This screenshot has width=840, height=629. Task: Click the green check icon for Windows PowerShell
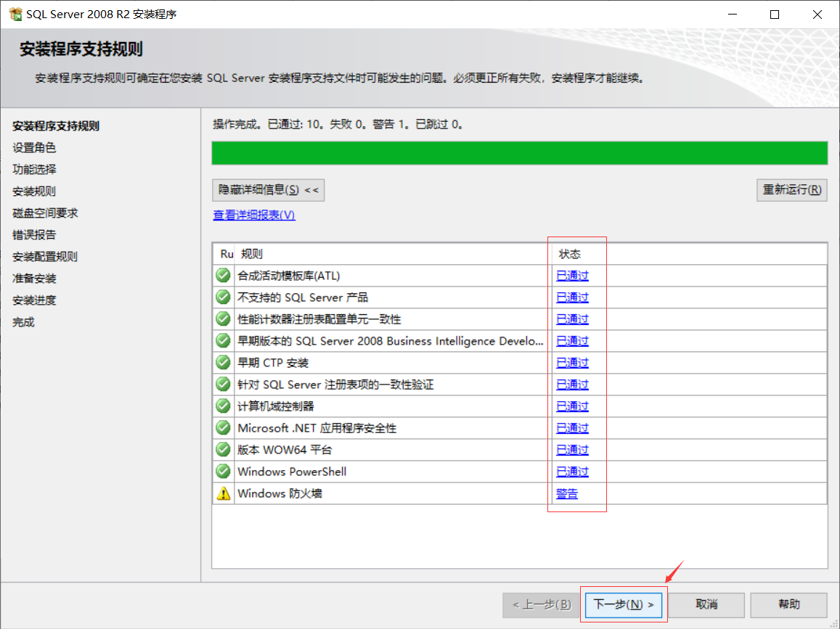click(223, 471)
